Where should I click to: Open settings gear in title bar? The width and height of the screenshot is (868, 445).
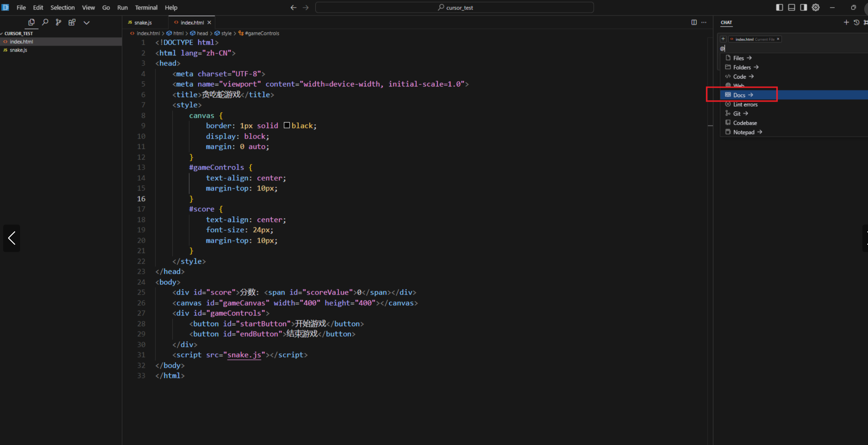coord(815,8)
